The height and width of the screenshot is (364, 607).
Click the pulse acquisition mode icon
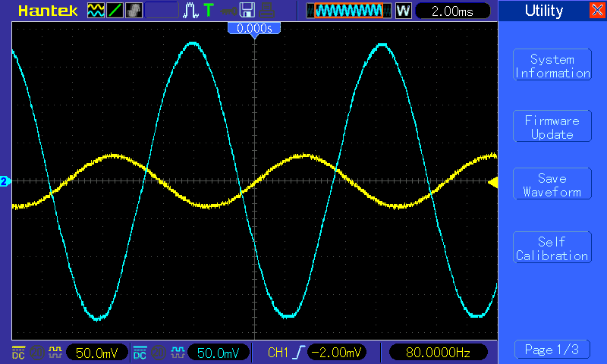click(190, 11)
